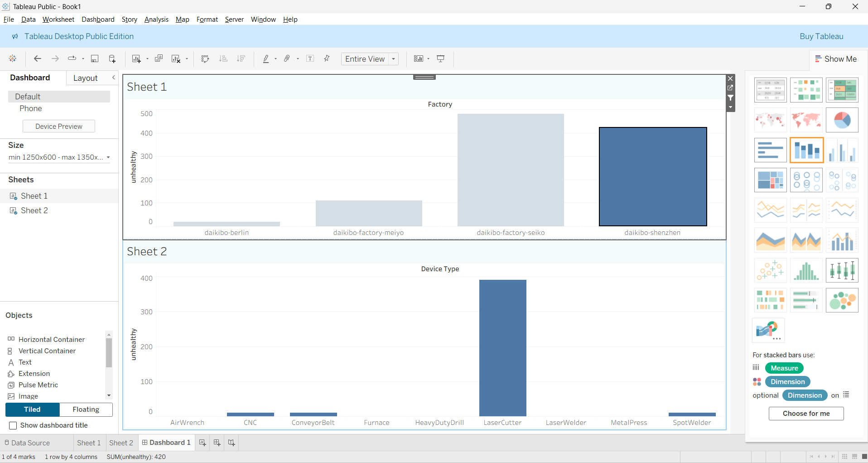This screenshot has height=463, width=868.
Task: Click go to sheet icon on Sheet 1
Action: (730, 88)
